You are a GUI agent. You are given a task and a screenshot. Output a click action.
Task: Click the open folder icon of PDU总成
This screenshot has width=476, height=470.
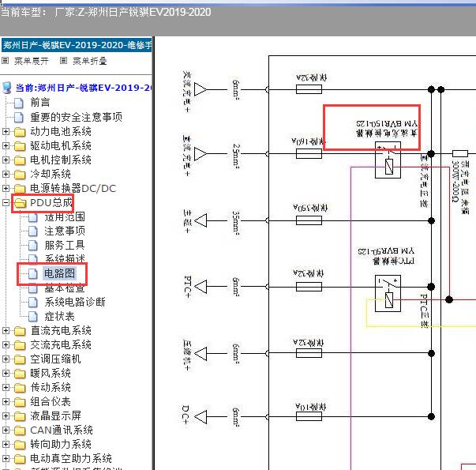[x=21, y=203]
